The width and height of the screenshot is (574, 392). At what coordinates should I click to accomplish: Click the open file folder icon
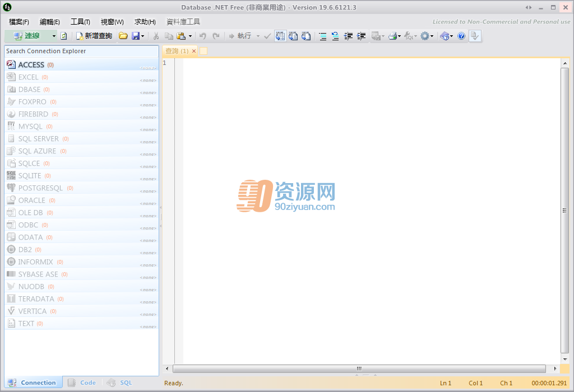[123, 36]
